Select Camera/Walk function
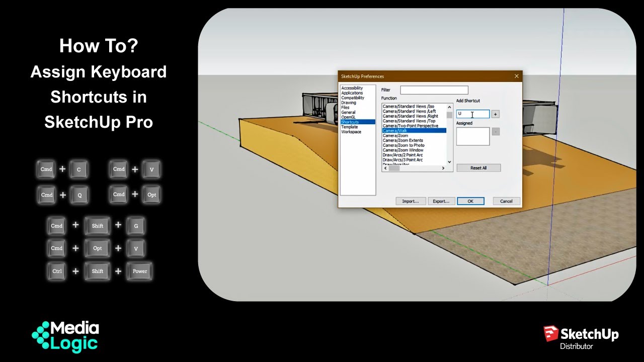The image size is (644, 362). click(414, 131)
